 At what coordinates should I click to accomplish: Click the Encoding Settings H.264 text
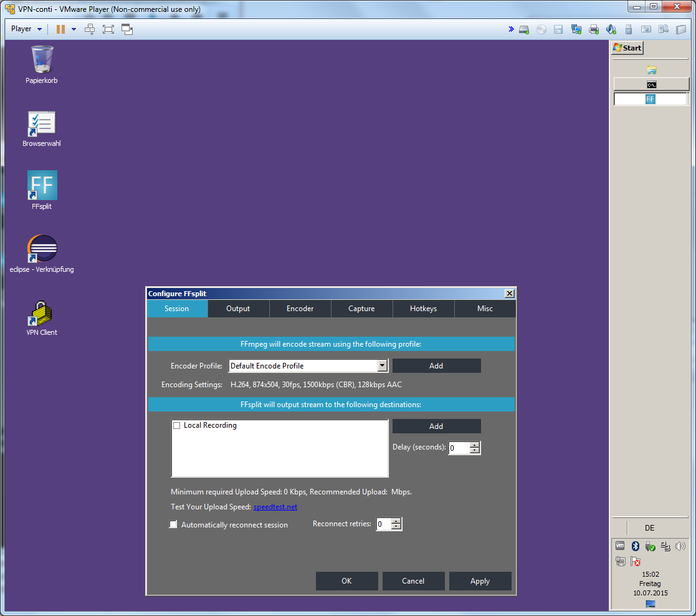pyautogui.click(x=316, y=385)
